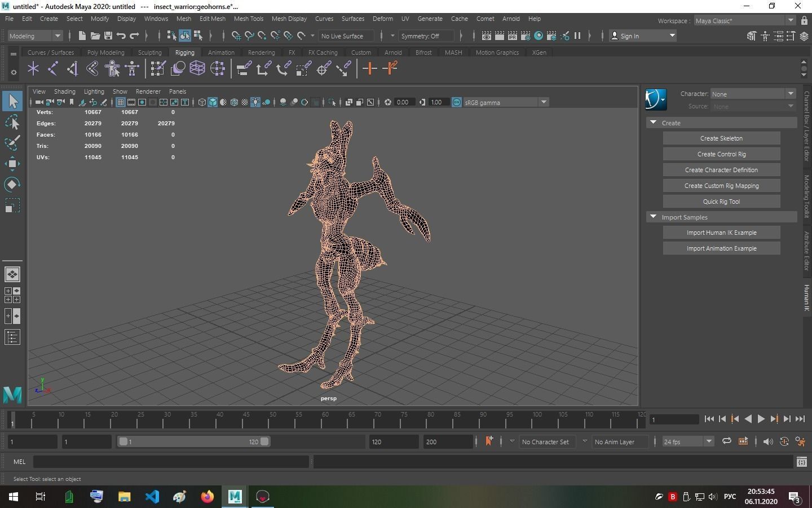The image size is (812, 508).
Task: Click the Set Key orange plus icon
Action: click(370, 69)
